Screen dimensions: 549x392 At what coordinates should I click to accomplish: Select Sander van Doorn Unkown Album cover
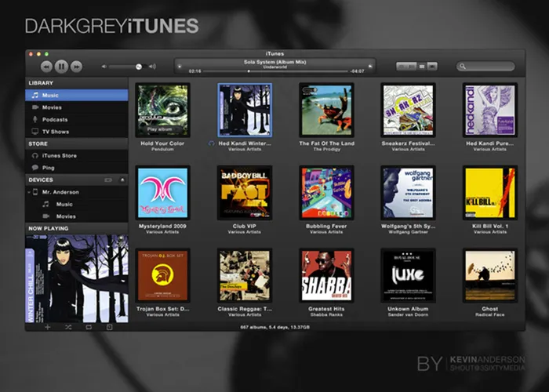pos(409,276)
